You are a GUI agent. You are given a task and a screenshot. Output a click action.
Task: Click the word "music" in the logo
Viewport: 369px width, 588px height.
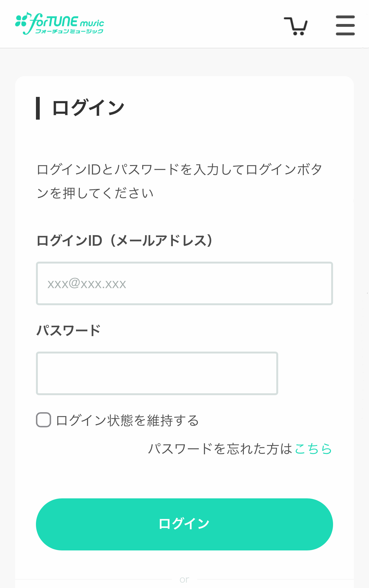pyautogui.click(x=92, y=23)
